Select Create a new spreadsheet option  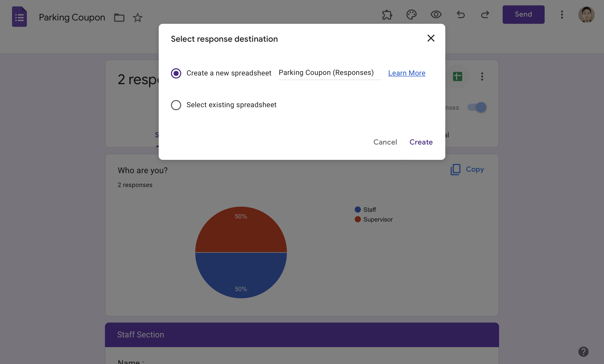pyautogui.click(x=176, y=73)
